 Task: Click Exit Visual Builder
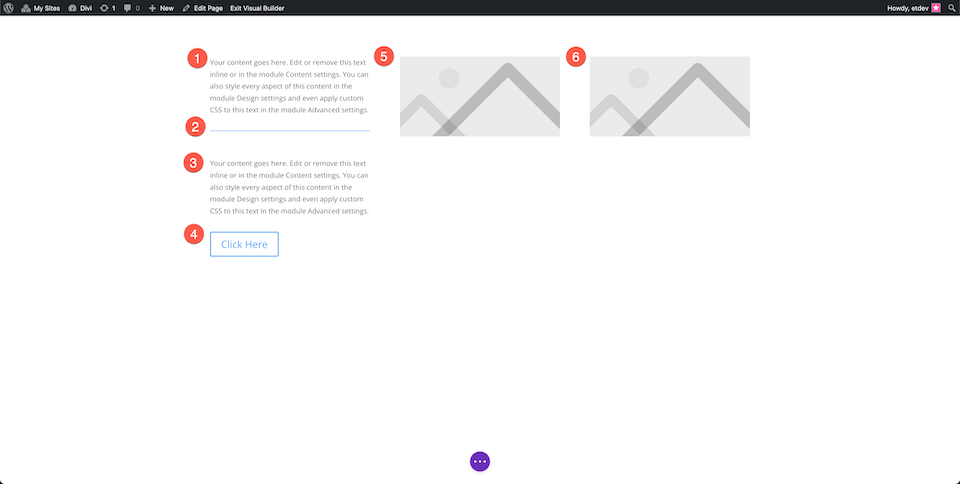point(257,8)
